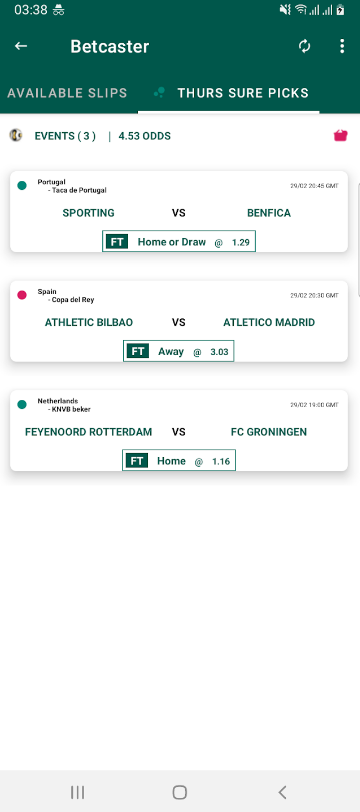
Task: Open Athletic Bilbao vs Atletico Madrid card
Action: pyautogui.click(x=179, y=322)
